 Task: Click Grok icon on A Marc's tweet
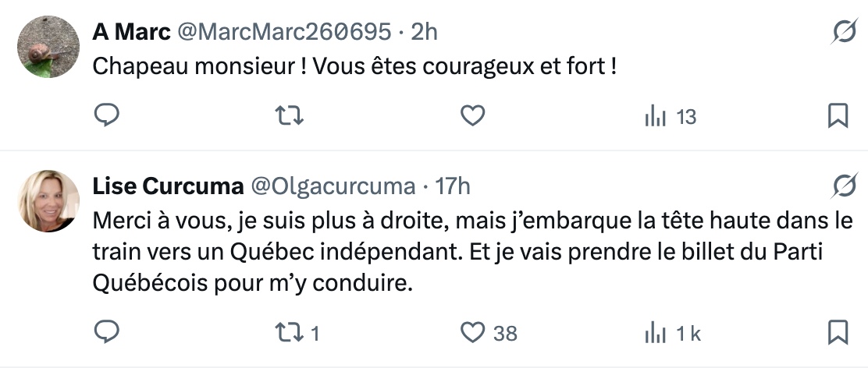point(842,32)
